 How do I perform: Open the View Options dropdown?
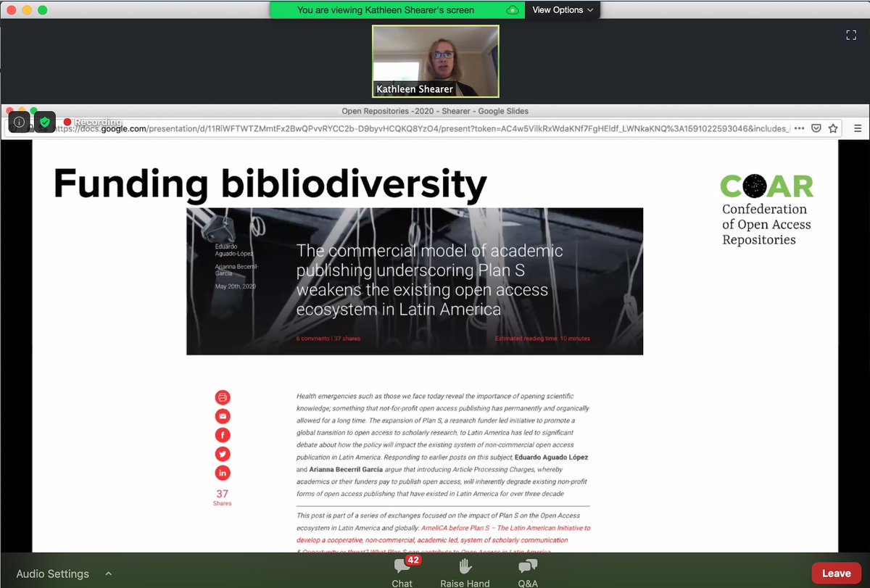pyautogui.click(x=563, y=10)
